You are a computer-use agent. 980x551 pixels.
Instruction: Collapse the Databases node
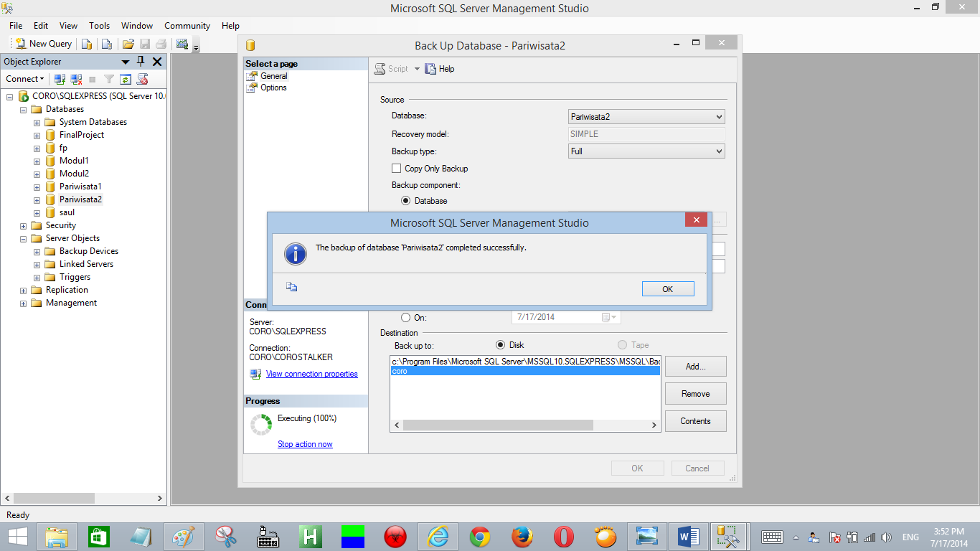pos(24,110)
